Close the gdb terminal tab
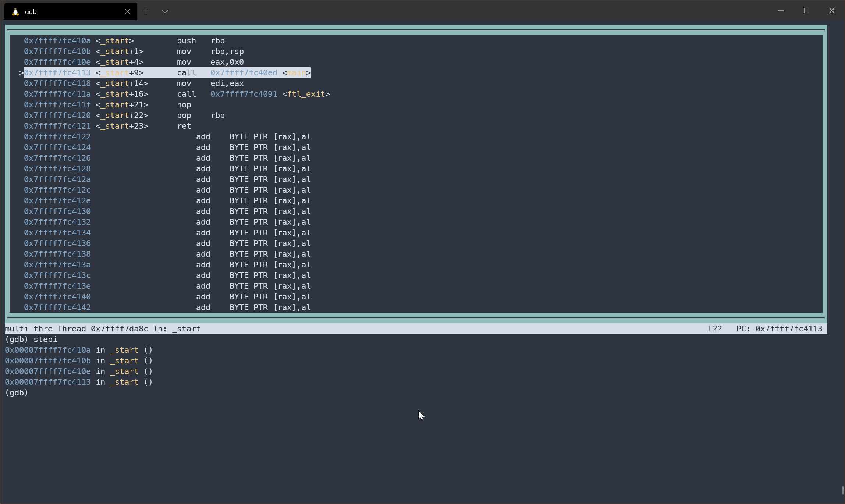The width and height of the screenshot is (845, 504). click(127, 11)
